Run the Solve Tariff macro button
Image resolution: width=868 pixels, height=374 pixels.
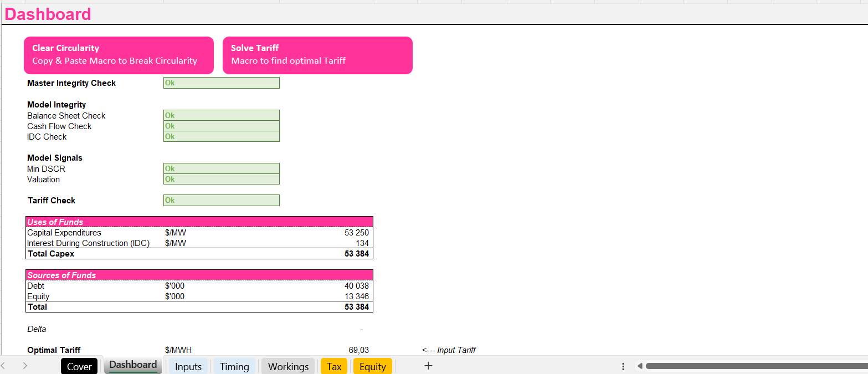pyautogui.click(x=317, y=55)
